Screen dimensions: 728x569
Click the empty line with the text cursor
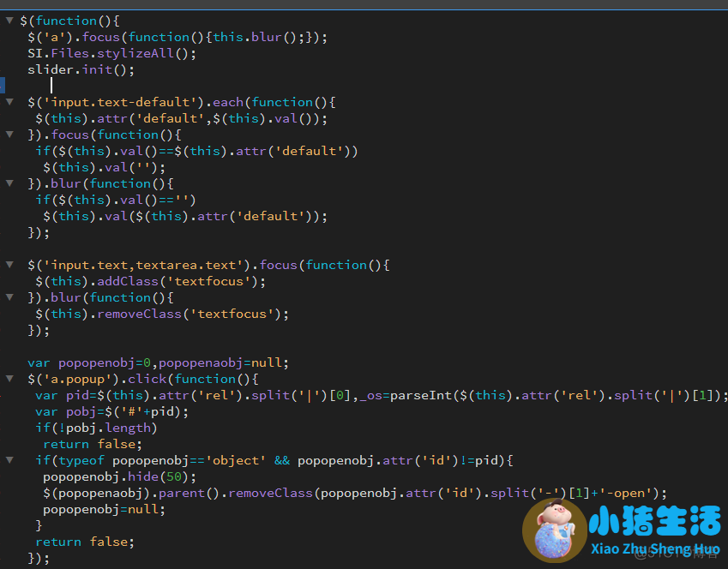pyautogui.click(x=51, y=86)
